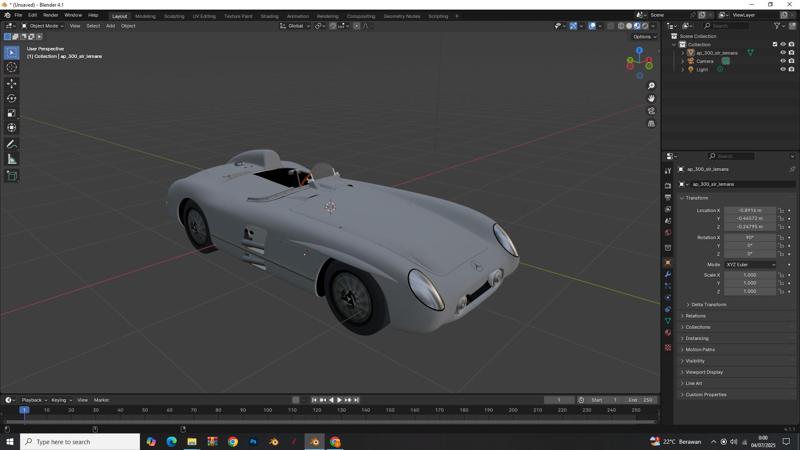Open the Object Mode dropdown

43,26
